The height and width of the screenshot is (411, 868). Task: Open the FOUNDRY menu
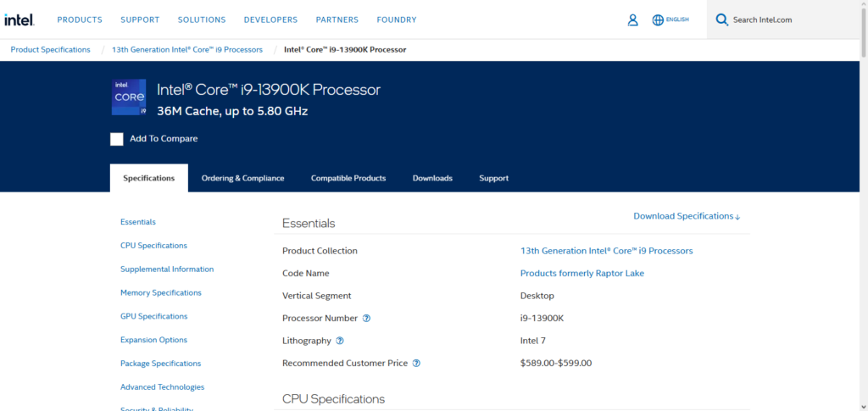[x=397, y=19]
